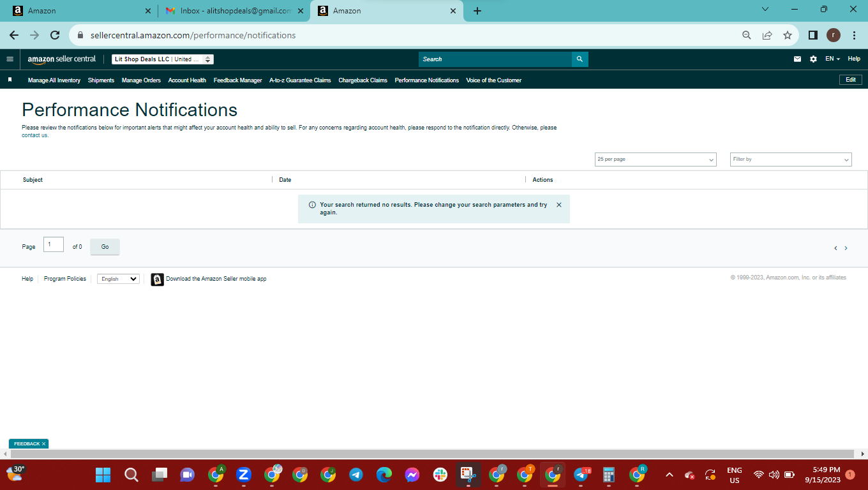Image resolution: width=868 pixels, height=490 pixels.
Task: Click the page number input box
Action: (54, 244)
